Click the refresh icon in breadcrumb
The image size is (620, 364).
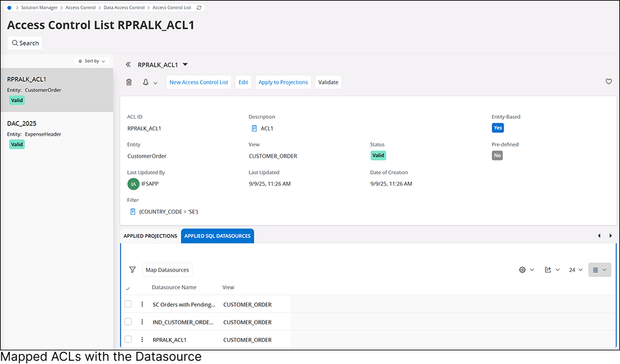(x=199, y=8)
